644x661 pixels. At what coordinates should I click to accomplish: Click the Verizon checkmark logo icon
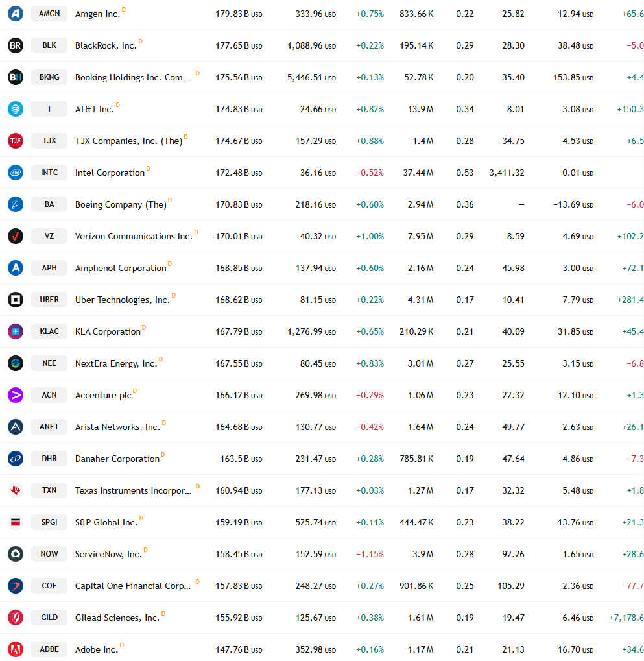coord(16,236)
